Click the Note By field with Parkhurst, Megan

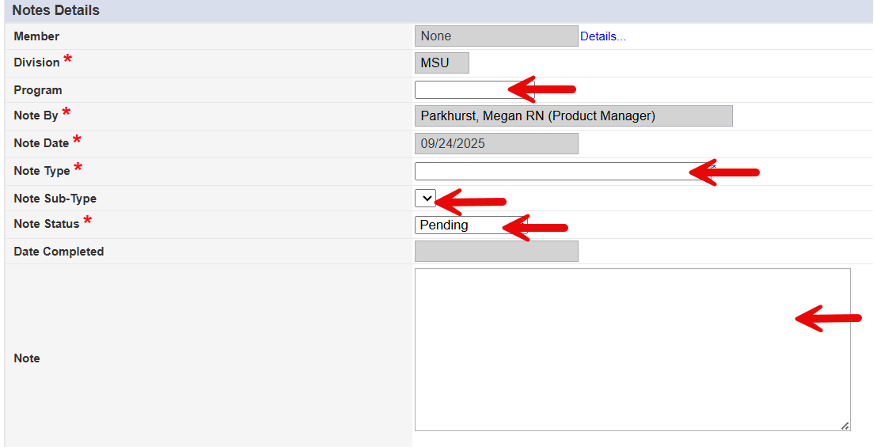574,116
